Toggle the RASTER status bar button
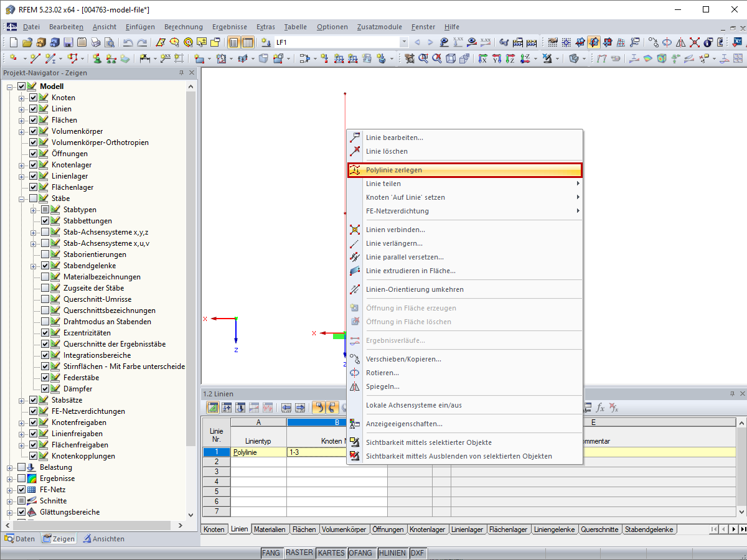Image resolution: width=747 pixels, height=560 pixels. click(x=299, y=553)
